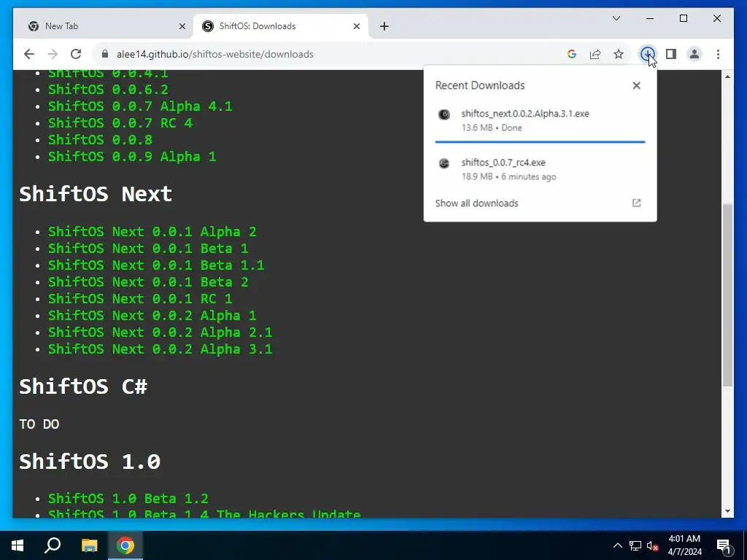Click the scrollbar down arrow
The image size is (747, 560).
(727, 511)
